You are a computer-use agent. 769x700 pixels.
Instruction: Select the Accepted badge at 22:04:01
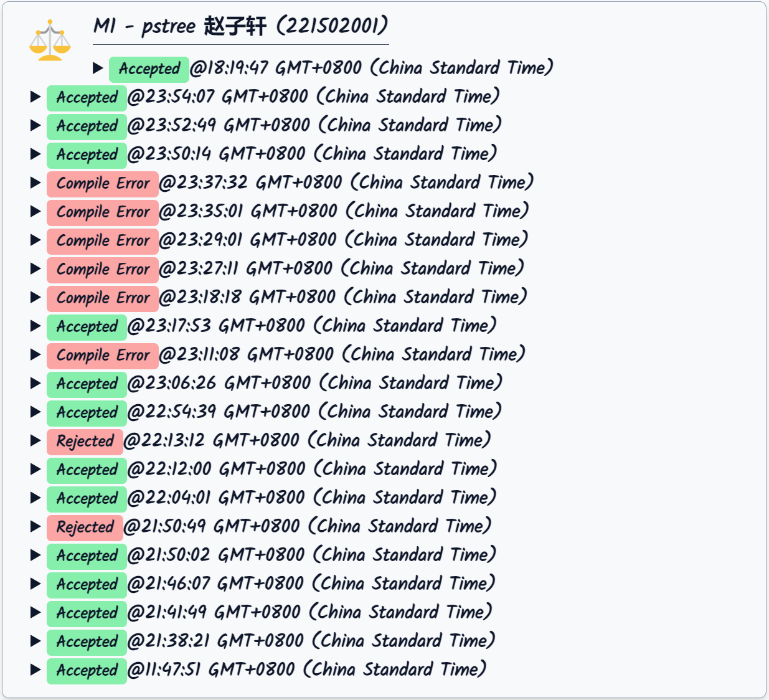[x=87, y=498]
